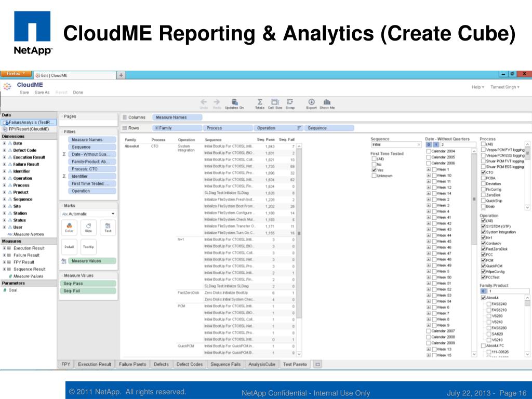Expand the Failure Result dimension
This screenshot has width=532, height=399.
(4, 164)
